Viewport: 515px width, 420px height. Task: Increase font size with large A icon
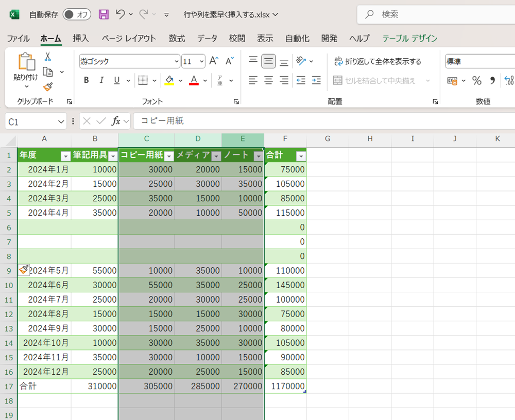tap(214, 61)
